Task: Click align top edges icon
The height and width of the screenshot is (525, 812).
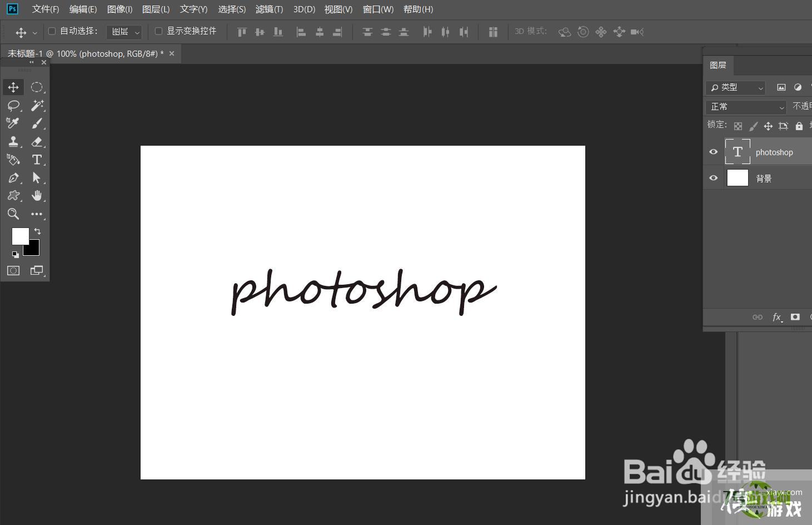Action: 242,32
